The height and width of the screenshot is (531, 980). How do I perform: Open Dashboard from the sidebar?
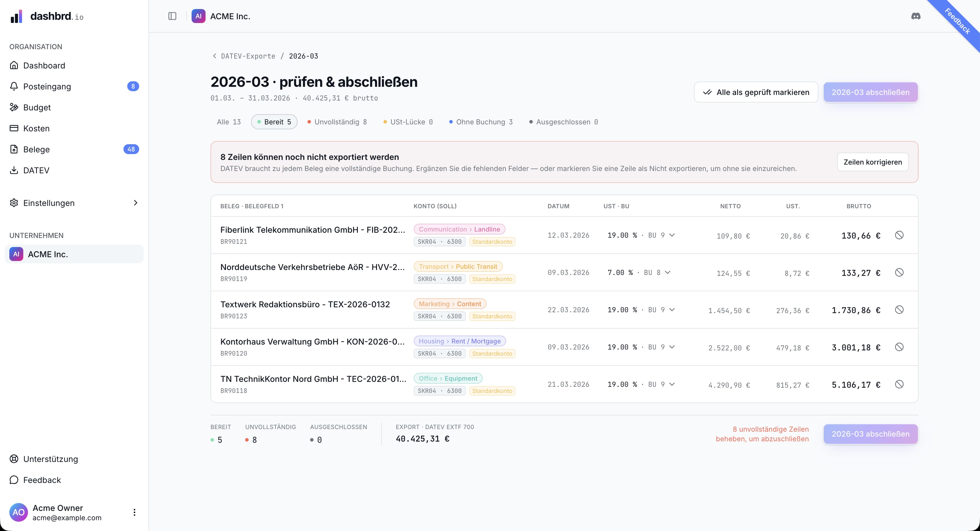(74, 66)
